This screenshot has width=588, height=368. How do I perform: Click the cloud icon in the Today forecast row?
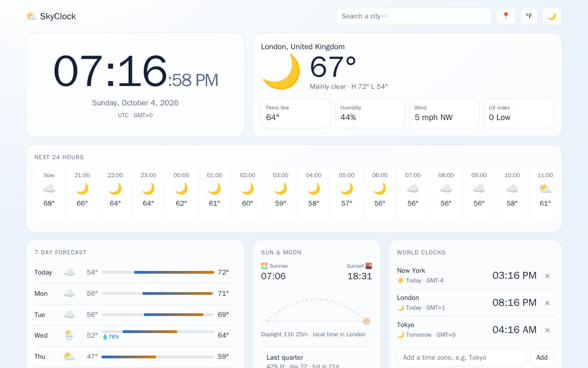[x=69, y=272]
